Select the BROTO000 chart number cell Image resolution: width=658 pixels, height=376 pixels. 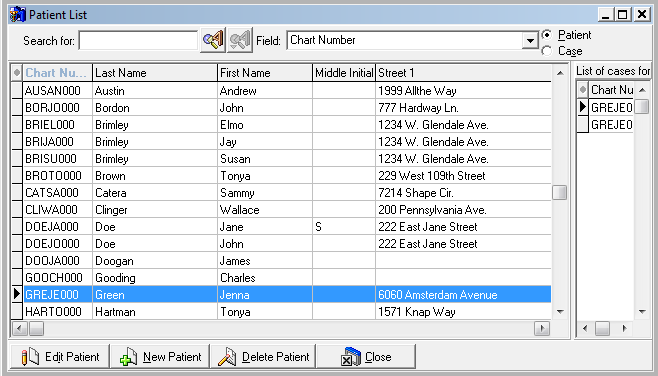point(57,176)
